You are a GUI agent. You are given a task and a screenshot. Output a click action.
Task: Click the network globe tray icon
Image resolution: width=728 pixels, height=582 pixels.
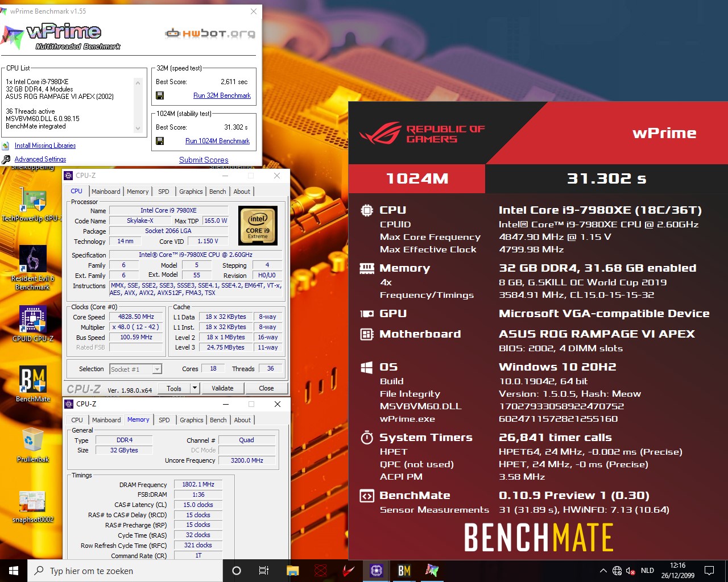617,571
